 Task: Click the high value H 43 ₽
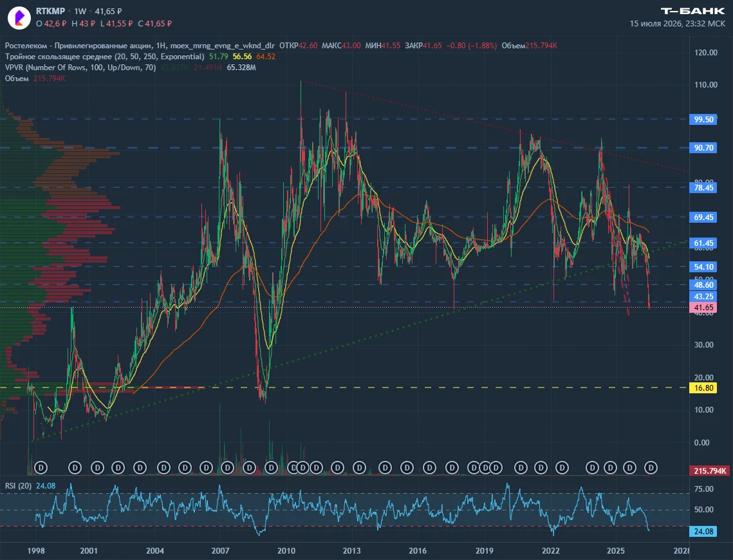click(84, 23)
